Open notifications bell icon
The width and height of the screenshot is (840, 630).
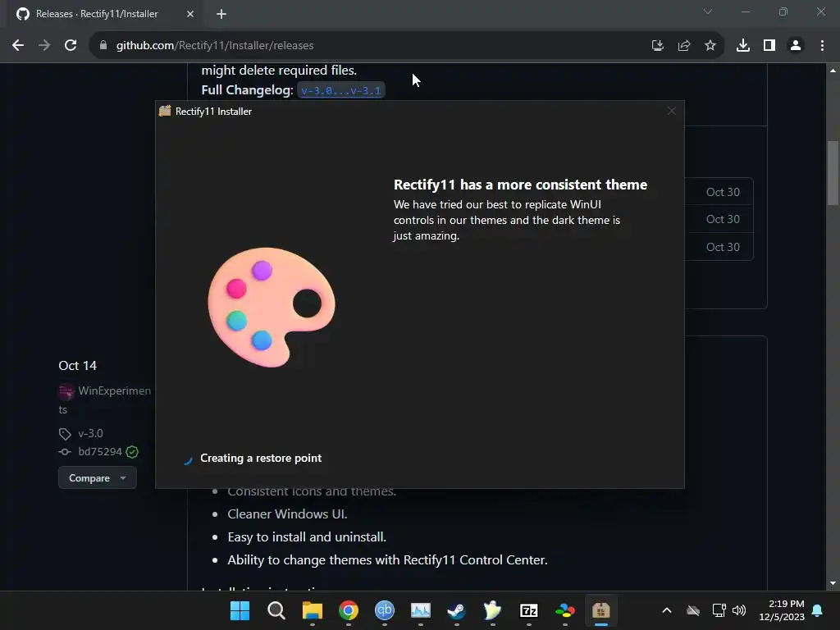(x=818, y=610)
